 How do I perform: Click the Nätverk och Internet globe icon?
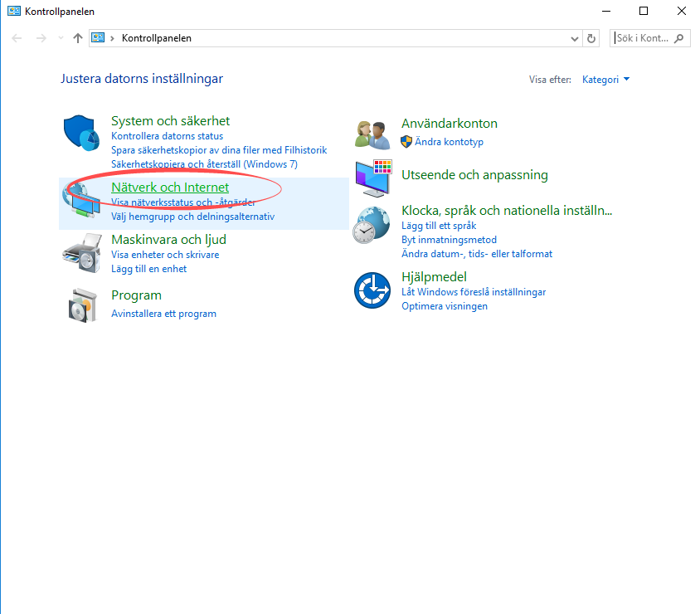(x=81, y=199)
